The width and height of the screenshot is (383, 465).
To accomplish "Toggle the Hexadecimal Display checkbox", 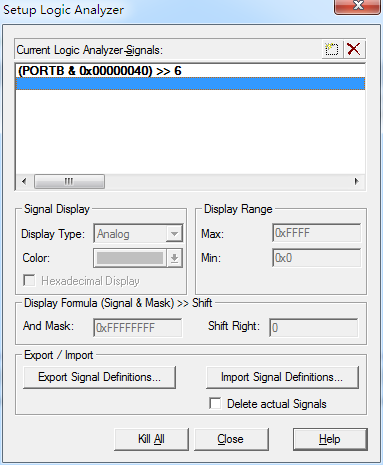I will click(29, 280).
